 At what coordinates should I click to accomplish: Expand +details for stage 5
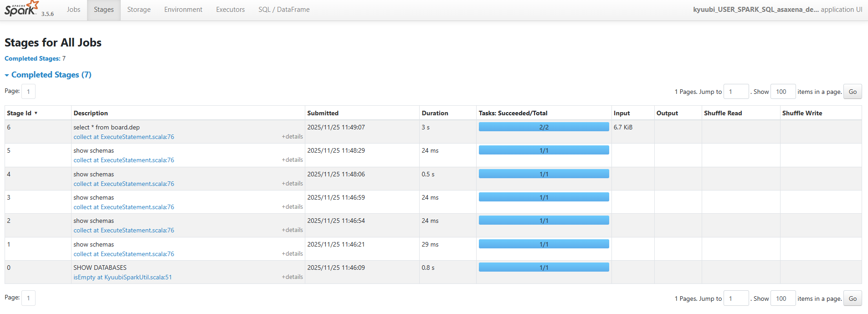pyautogui.click(x=292, y=160)
